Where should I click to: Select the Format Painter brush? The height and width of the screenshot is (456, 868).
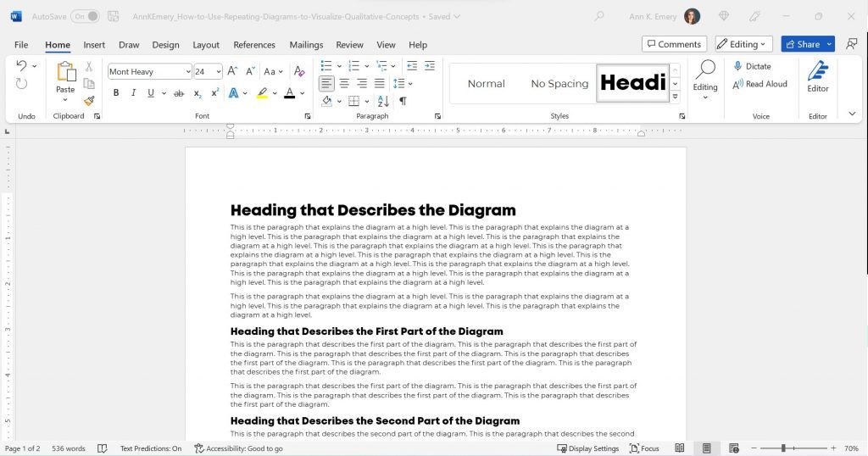click(88, 101)
